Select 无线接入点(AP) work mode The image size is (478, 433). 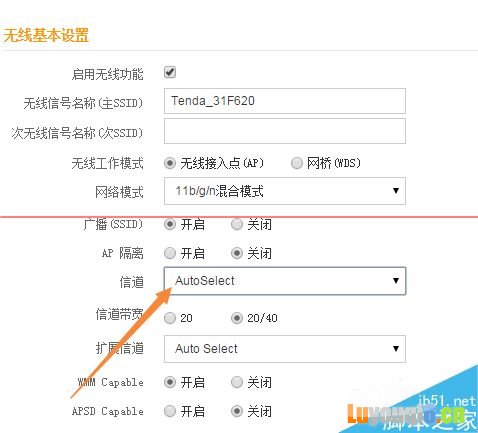tap(170, 163)
